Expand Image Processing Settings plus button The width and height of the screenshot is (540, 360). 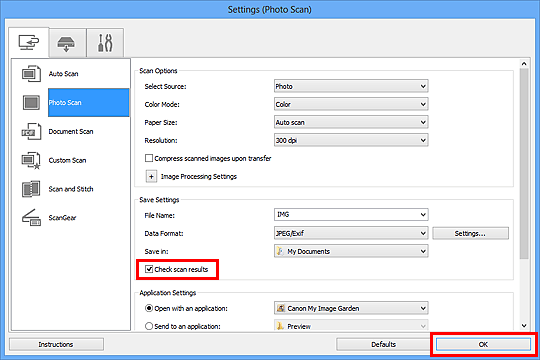[151, 176]
